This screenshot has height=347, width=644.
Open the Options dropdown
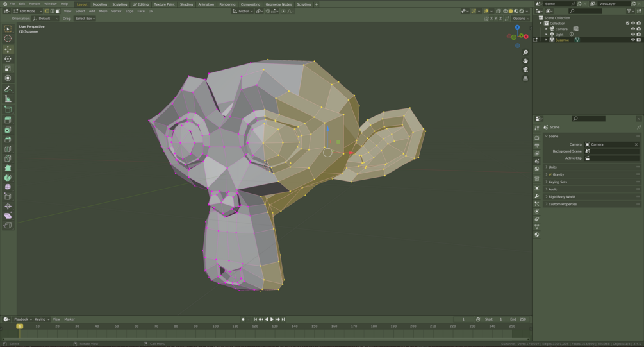[x=520, y=19]
